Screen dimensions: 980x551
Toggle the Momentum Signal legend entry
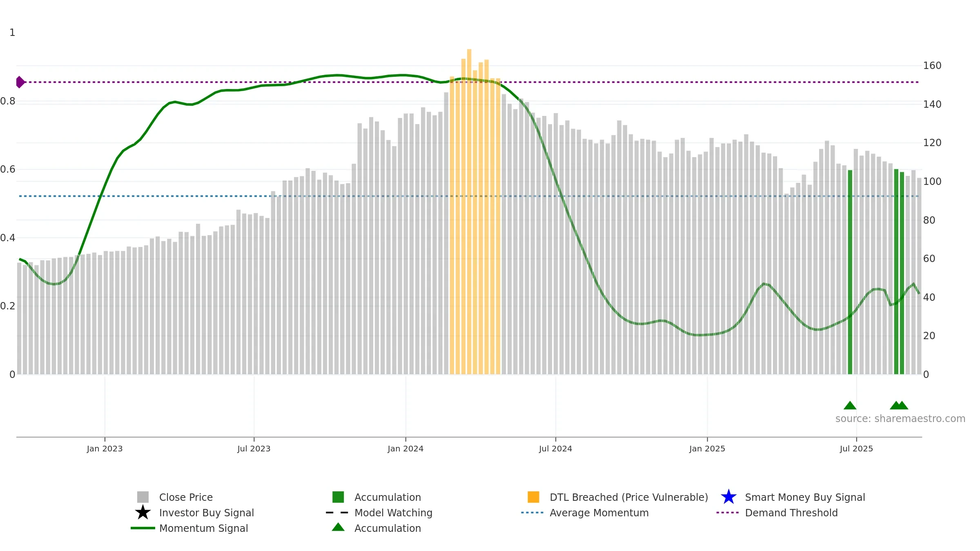pos(189,528)
